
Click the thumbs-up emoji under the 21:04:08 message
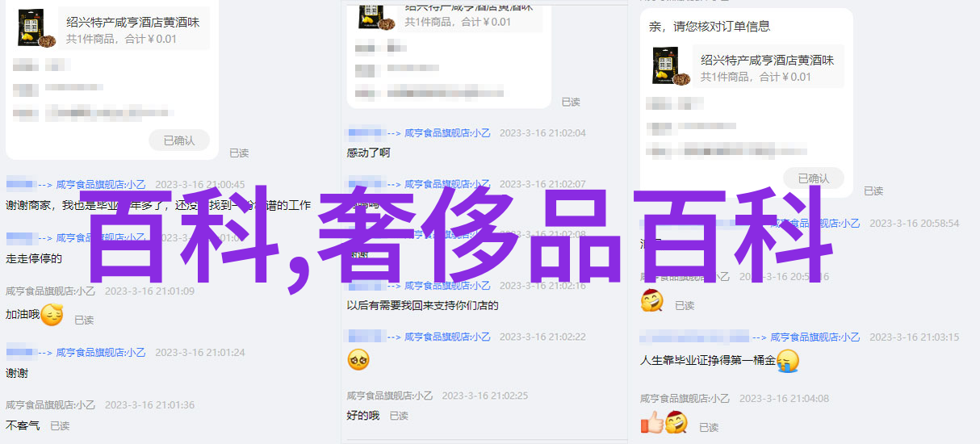pos(651,422)
